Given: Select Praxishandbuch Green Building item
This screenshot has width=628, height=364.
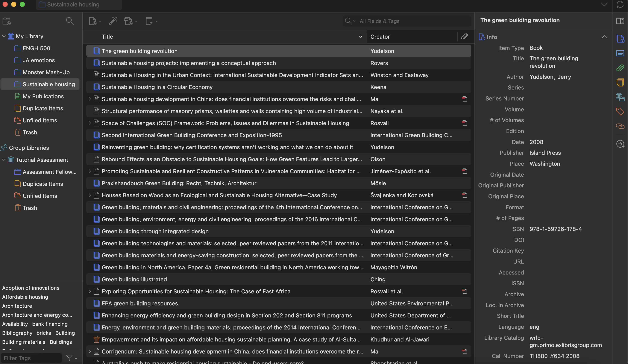Looking at the screenshot, I should (x=279, y=183).
